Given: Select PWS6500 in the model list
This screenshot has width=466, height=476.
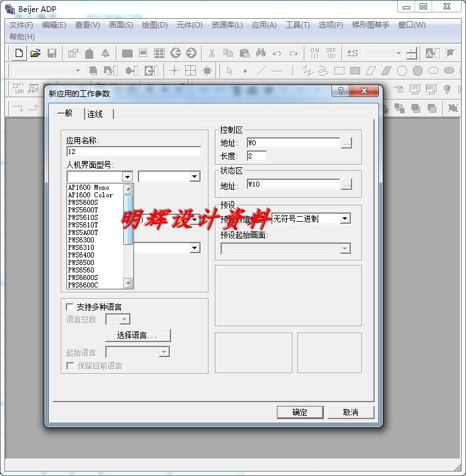Looking at the screenshot, I should click(x=95, y=262).
